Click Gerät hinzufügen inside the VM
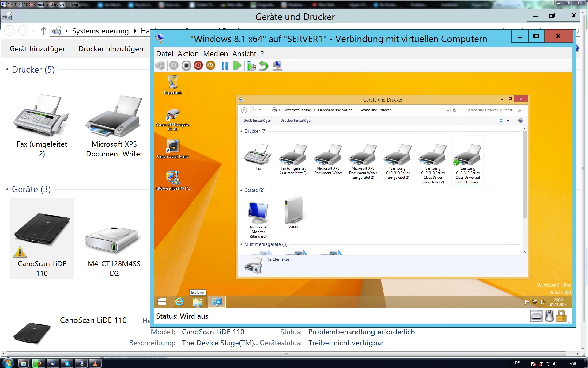The image size is (588, 368). [257, 121]
